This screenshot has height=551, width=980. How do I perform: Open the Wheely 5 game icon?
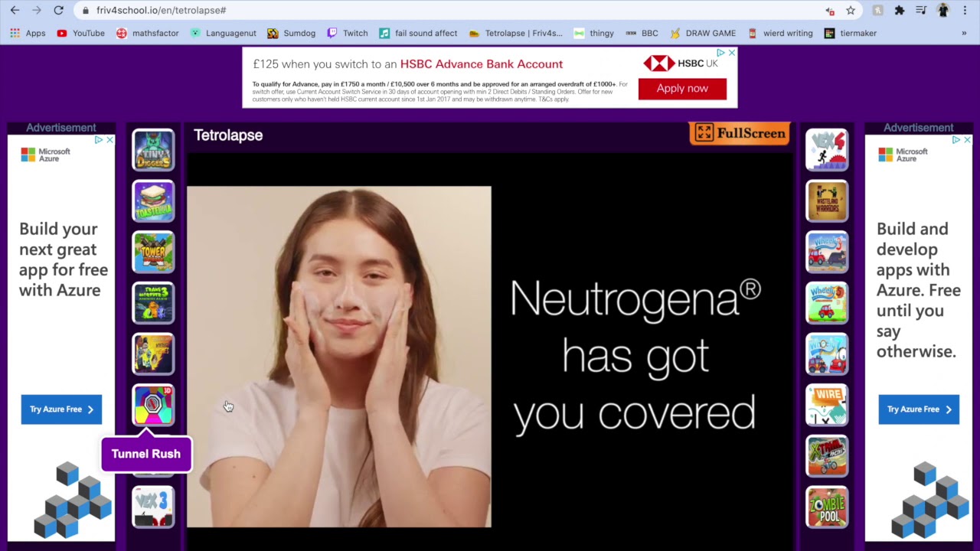coord(827,303)
